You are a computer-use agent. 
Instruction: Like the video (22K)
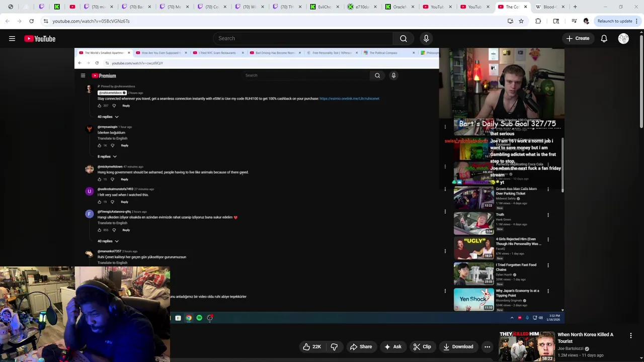click(312, 346)
